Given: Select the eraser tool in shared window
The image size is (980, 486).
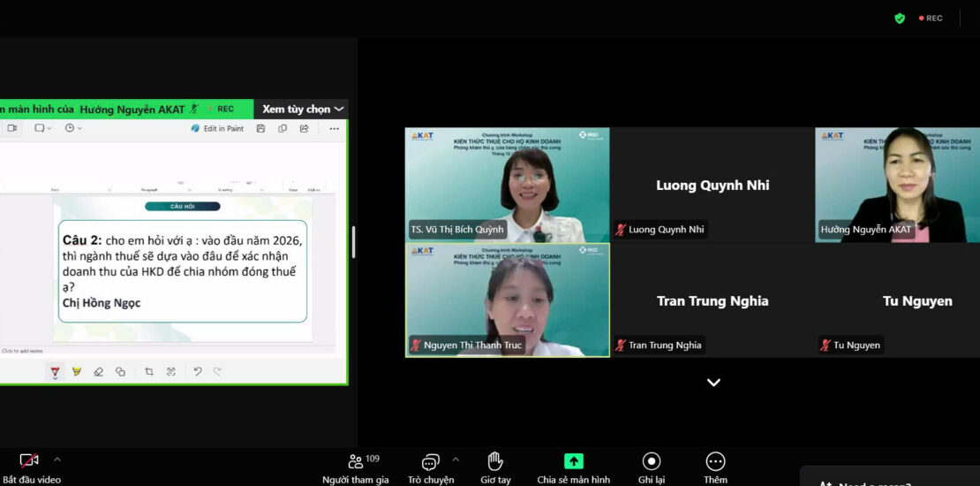Looking at the screenshot, I should pyautogui.click(x=98, y=372).
